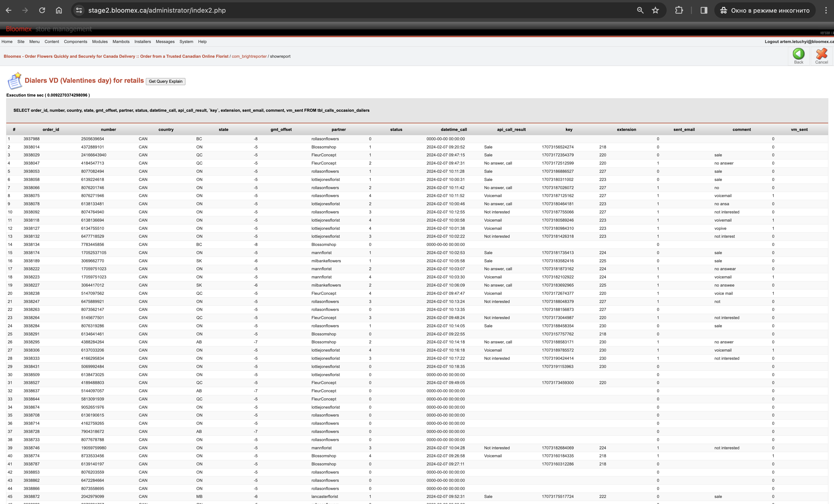Click the 'voivemail' comment cell
The height and width of the screenshot is (504, 834).
click(723, 220)
